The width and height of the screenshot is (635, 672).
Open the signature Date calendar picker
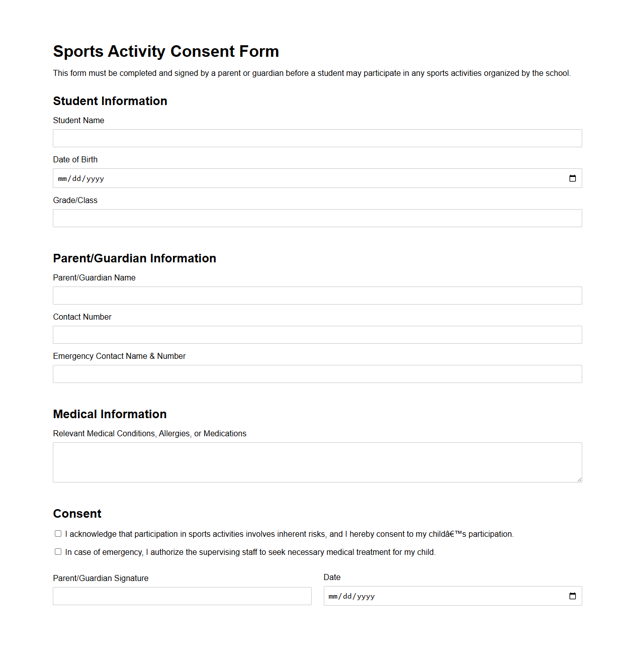pos(573,596)
